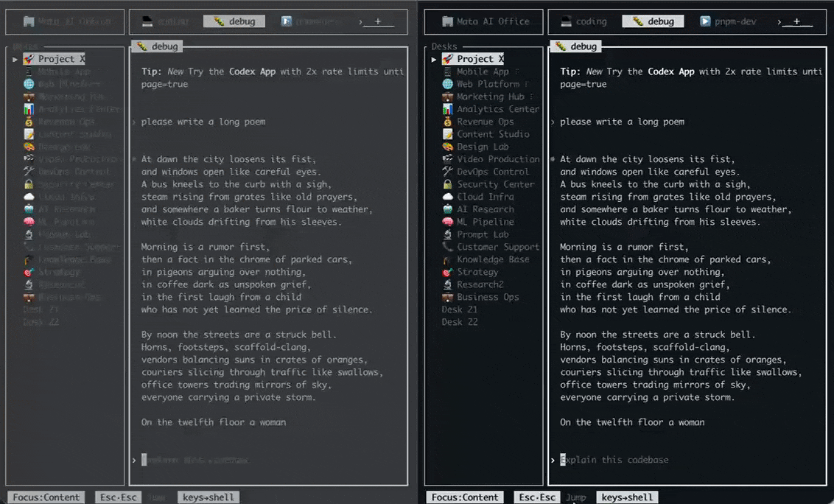This screenshot has height=504, width=834.
Task: Toggle keys→shell mode
Action: [x=626, y=497]
